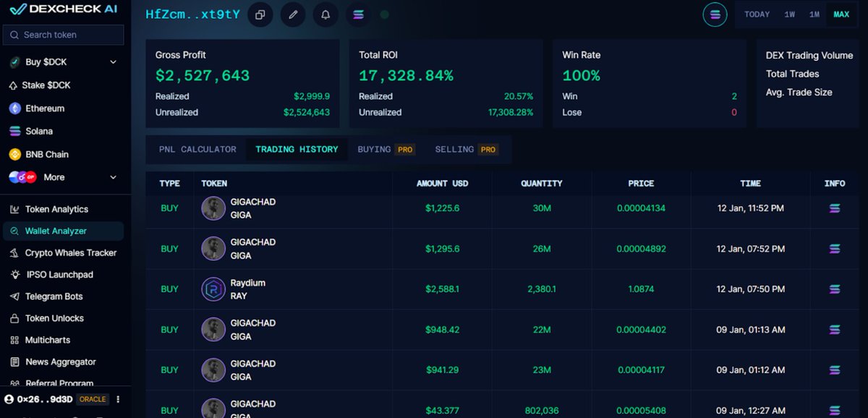The width and height of the screenshot is (868, 418).
Task: Open Wallet Analyzer in the sidebar
Action: click(63, 231)
